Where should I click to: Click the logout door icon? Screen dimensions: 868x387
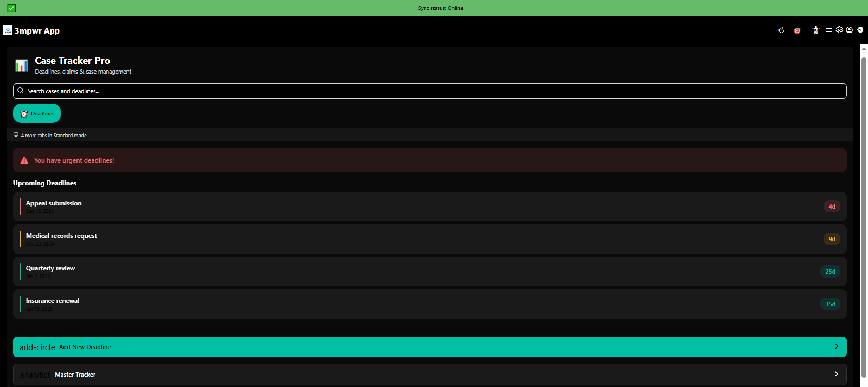click(860, 30)
